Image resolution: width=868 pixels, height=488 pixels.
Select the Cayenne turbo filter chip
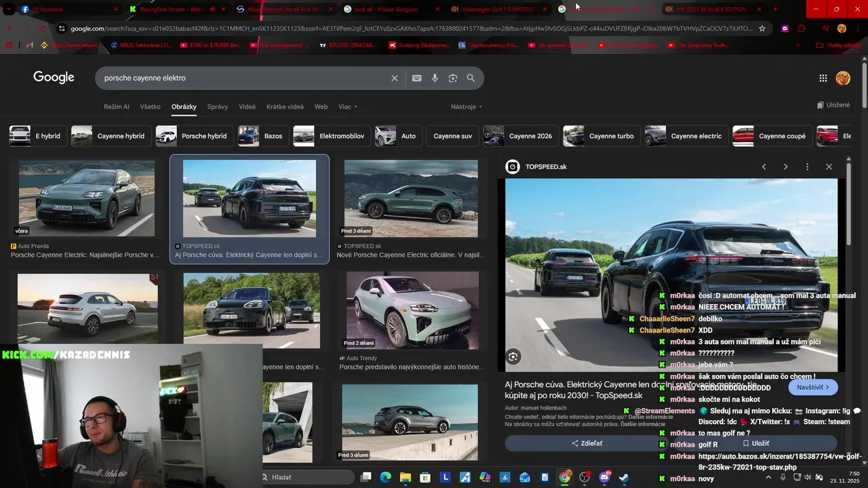[x=601, y=136]
